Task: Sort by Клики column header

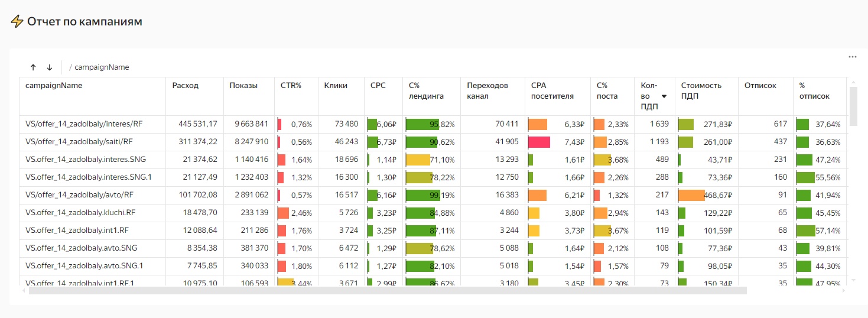Action: point(341,96)
